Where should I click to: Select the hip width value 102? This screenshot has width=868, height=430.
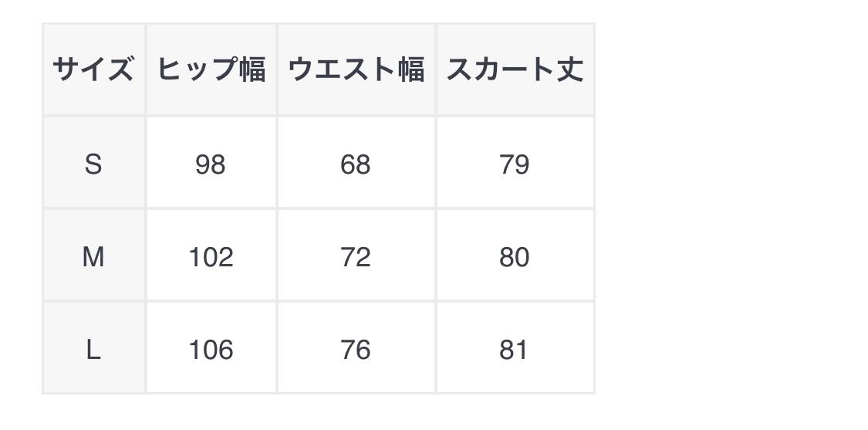(211, 256)
